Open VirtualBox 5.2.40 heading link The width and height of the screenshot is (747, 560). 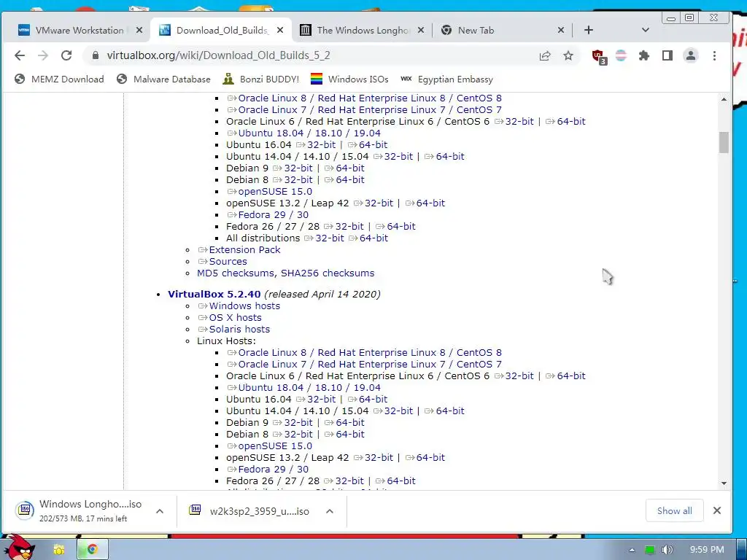pos(214,295)
